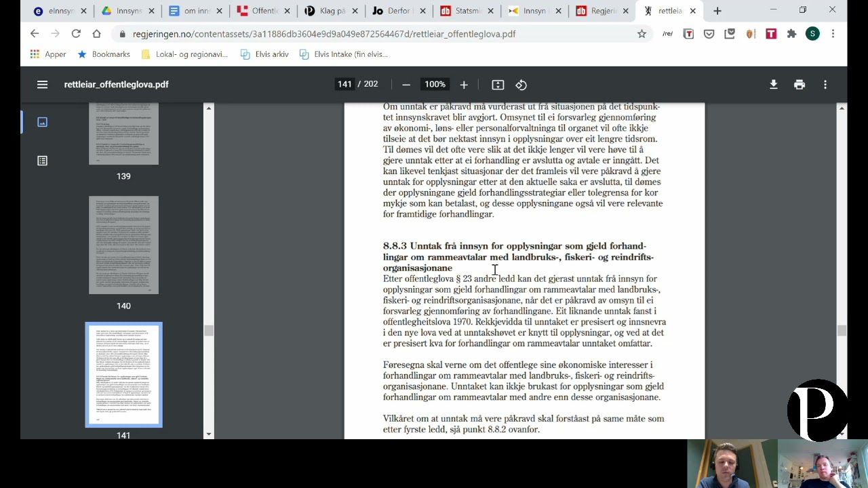Click the rettleiar_offentleglova.pdf title
Image resolution: width=868 pixels, height=488 pixels.
coord(117,85)
